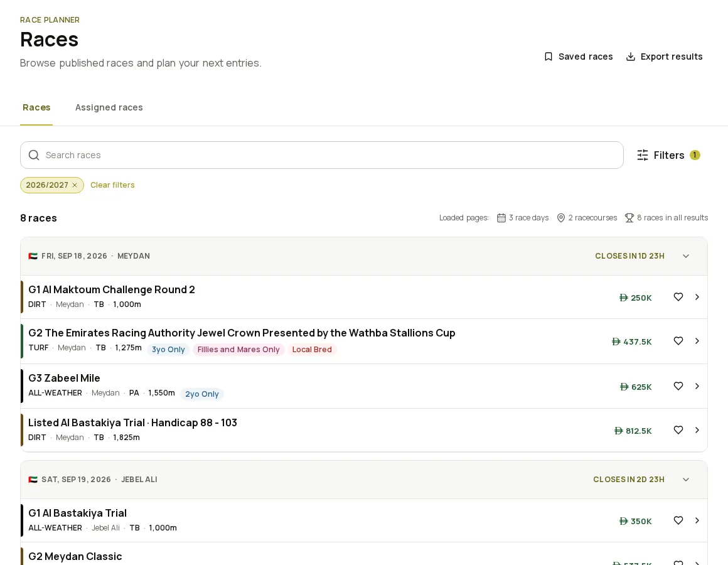
Task: Click the Filters sliders icon
Action: (643, 155)
